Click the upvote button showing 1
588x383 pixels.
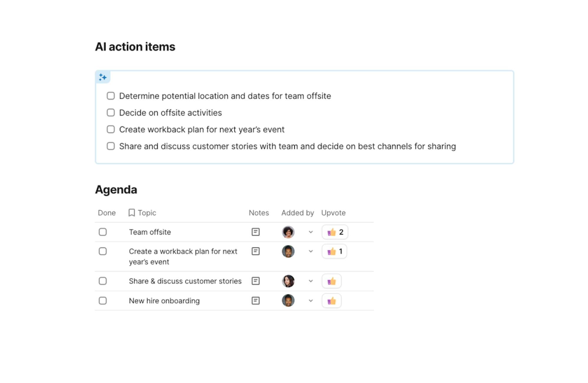[334, 251]
